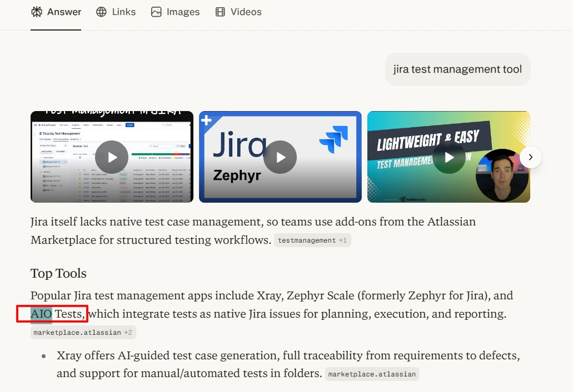The image size is (573, 392).
Task: Play the Lightweight & Easy test management video
Action: pyautogui.click(x=449, y=157)
